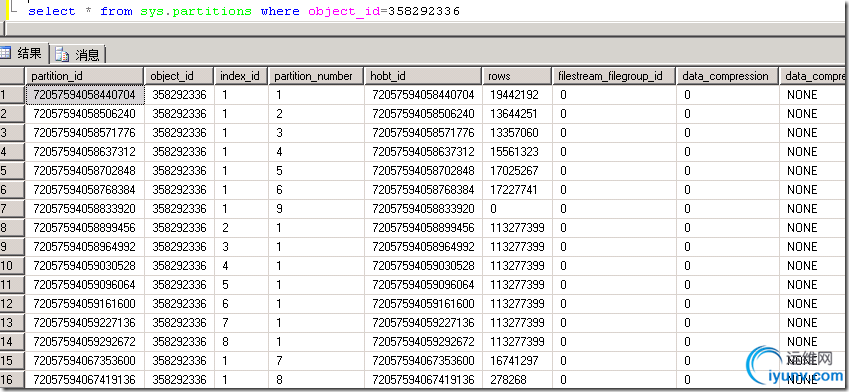The image size is (849, 392).
Task: Select the object_id column header
Action: [179, 76]
